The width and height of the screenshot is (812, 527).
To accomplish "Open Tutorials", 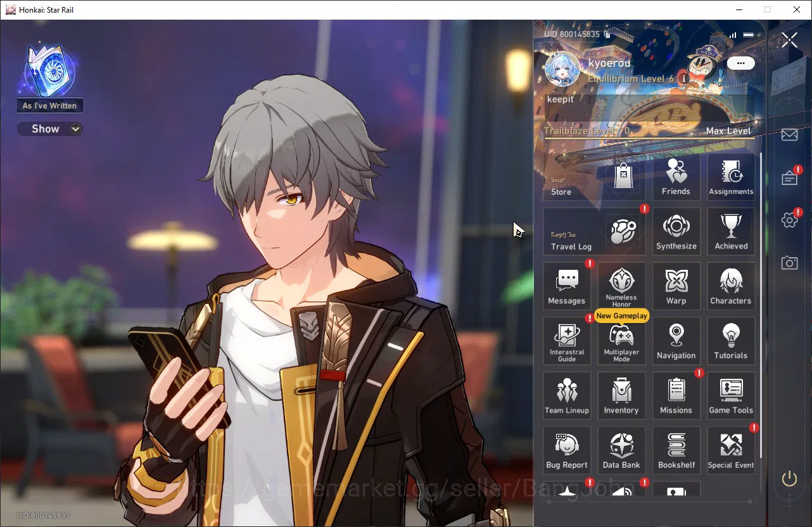I will [731, 341].
